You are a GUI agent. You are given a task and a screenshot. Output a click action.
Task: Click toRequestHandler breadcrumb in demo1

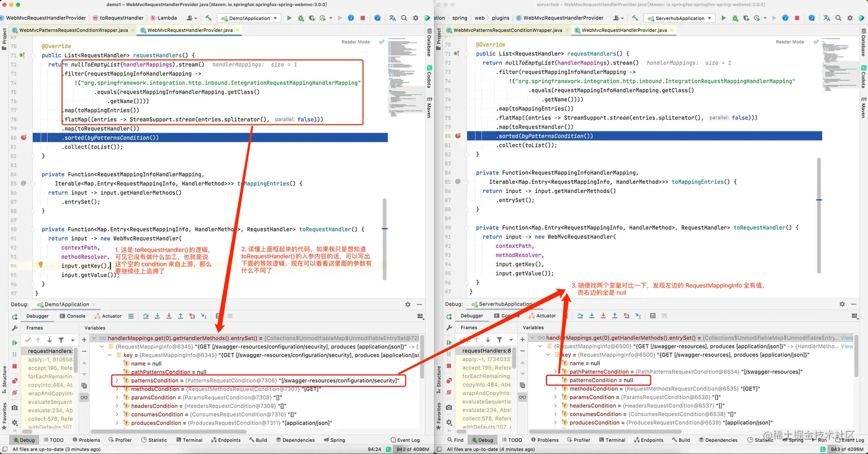coord(118,18)
